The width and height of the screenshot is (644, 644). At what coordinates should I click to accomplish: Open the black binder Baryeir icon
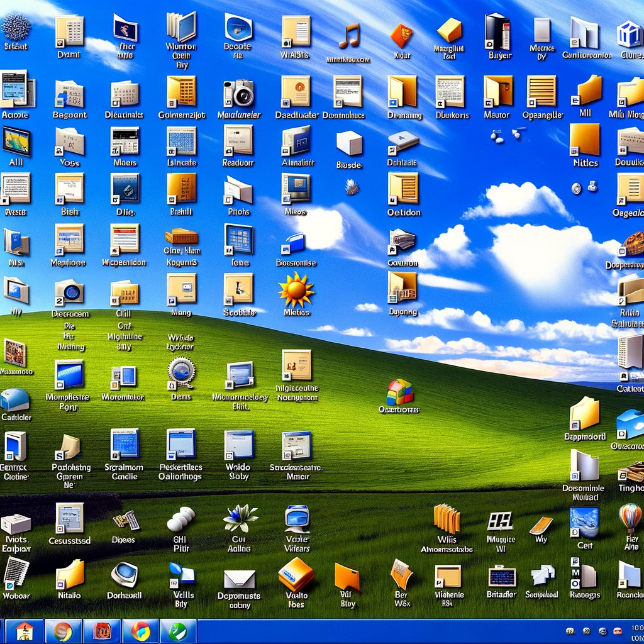pos(497,32)
